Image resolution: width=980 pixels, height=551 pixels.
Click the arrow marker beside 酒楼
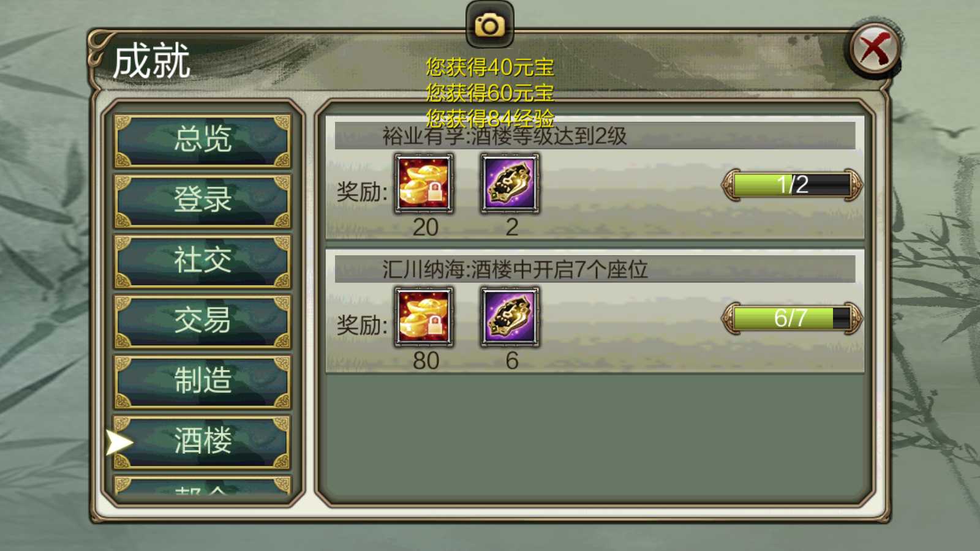click(x=119, y=443)
